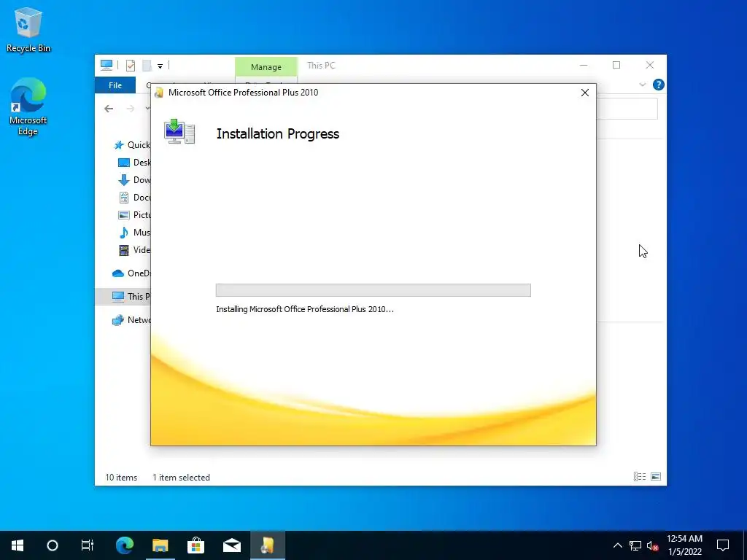Open the recent locations dropdown in Explorer
The height and width of the screenshot is (560, 747).
tap(147, 109)
